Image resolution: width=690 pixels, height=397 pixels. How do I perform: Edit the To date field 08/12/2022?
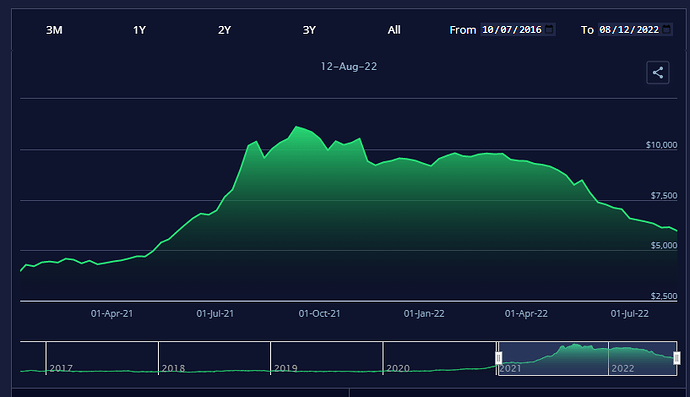pyautogui.click(x=635, y=29)
